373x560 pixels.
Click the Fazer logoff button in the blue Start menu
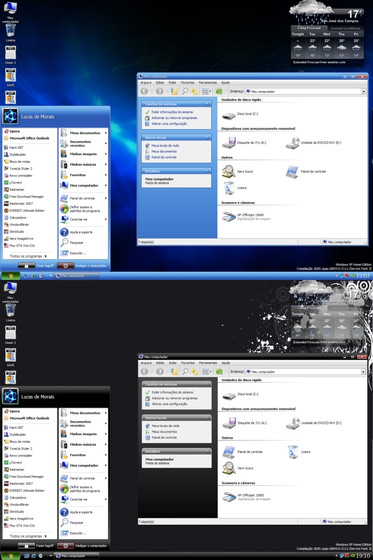tap(36, 266)
